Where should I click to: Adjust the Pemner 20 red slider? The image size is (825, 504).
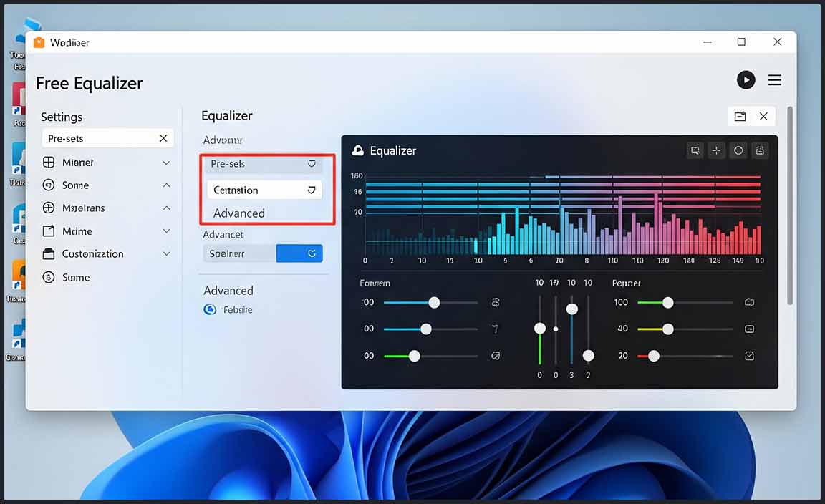tap(653, 357)
